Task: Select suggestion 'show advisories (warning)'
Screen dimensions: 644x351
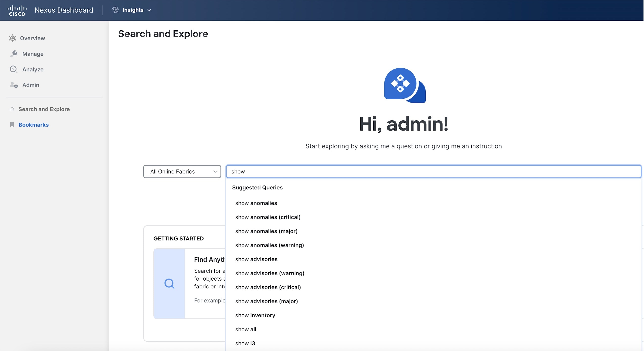Action: click(x=270, y=273)
